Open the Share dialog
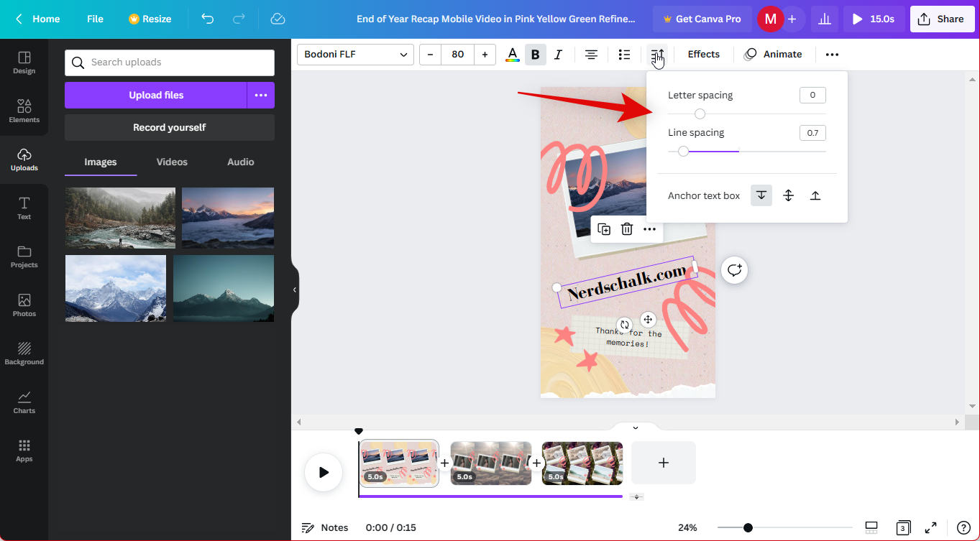Screen dimensions: 980x541 point(943,19)
